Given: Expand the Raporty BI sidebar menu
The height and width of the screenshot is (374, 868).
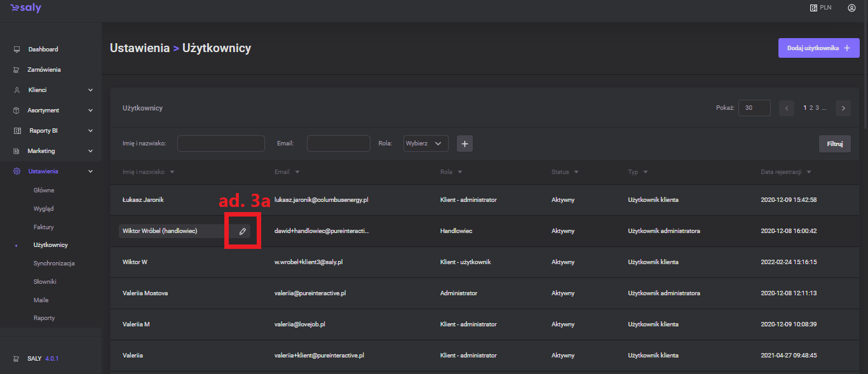Looking at the screenshot, I should (x=90, y=131).
